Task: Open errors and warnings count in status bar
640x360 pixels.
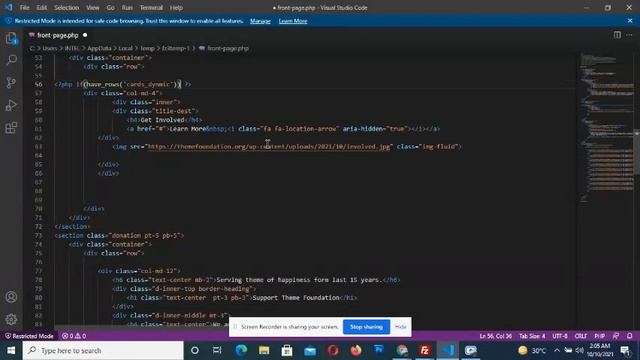Action: click(x=74, y=336)
